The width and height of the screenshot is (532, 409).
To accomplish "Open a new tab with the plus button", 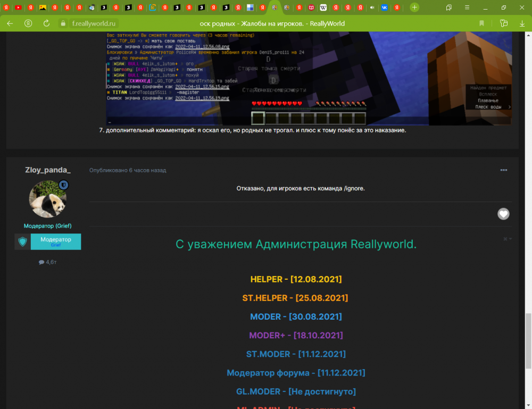I will click(414, 7).
